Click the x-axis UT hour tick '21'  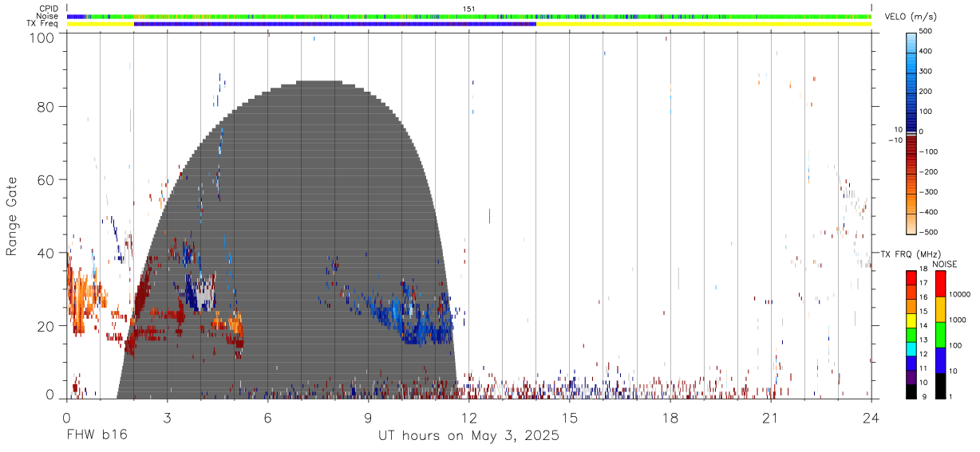771,418
